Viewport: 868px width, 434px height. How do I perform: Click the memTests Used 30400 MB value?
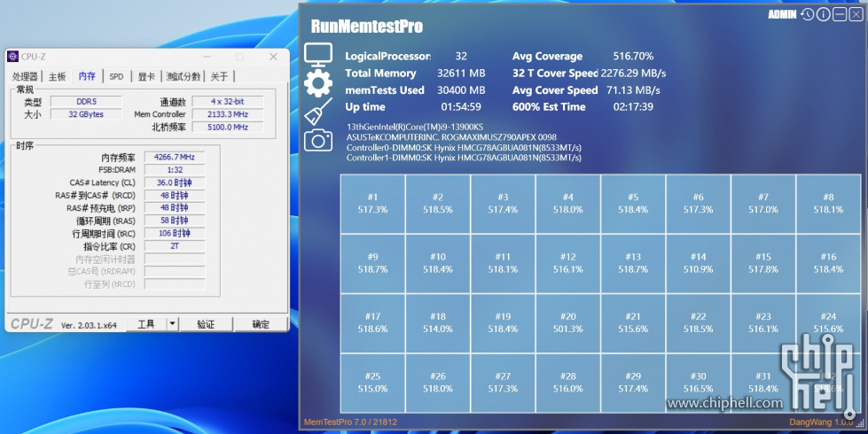tap(461, 90)
